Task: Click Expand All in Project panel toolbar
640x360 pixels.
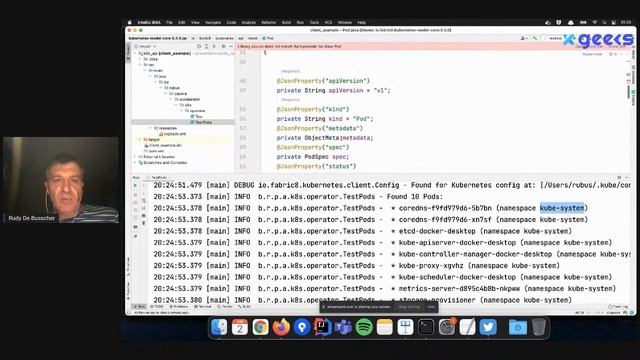Action: point(207,46)
